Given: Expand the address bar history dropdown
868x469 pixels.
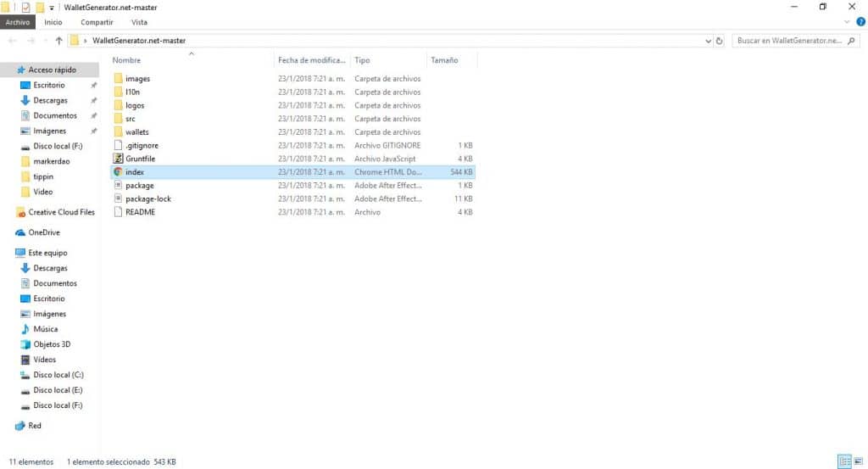Looking at the screenshot, I should tap(708, 41).
